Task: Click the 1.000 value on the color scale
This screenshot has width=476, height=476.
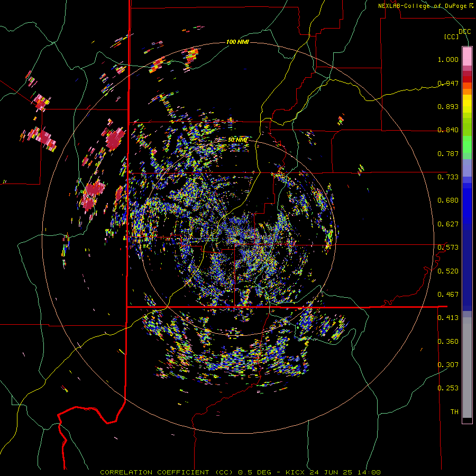Action: [x=448, y=59]
